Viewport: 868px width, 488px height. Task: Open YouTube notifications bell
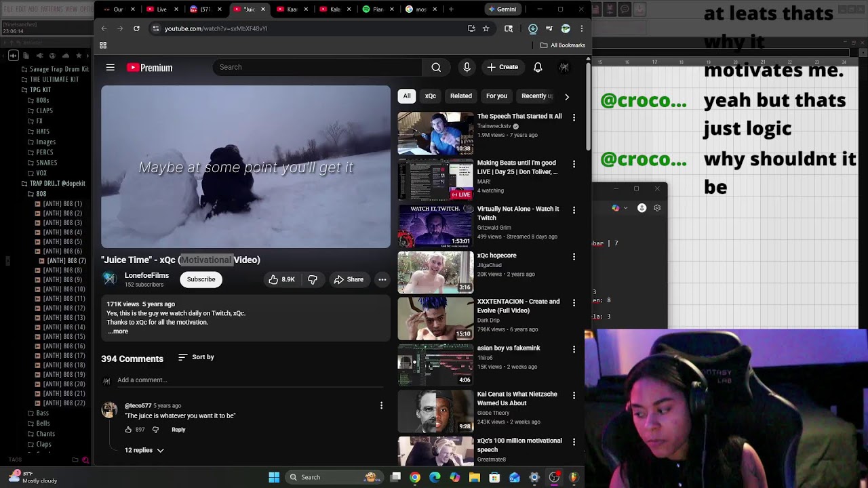tap(538, 67)
